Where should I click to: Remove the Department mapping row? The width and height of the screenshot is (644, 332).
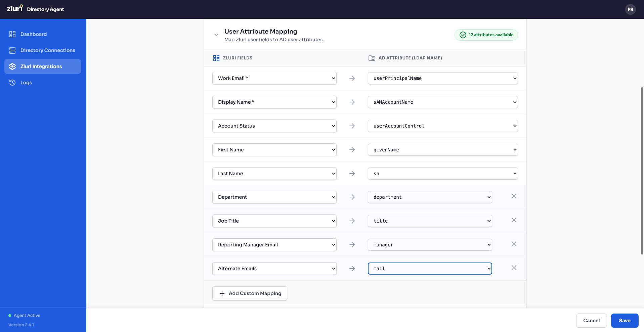(514, 196)
